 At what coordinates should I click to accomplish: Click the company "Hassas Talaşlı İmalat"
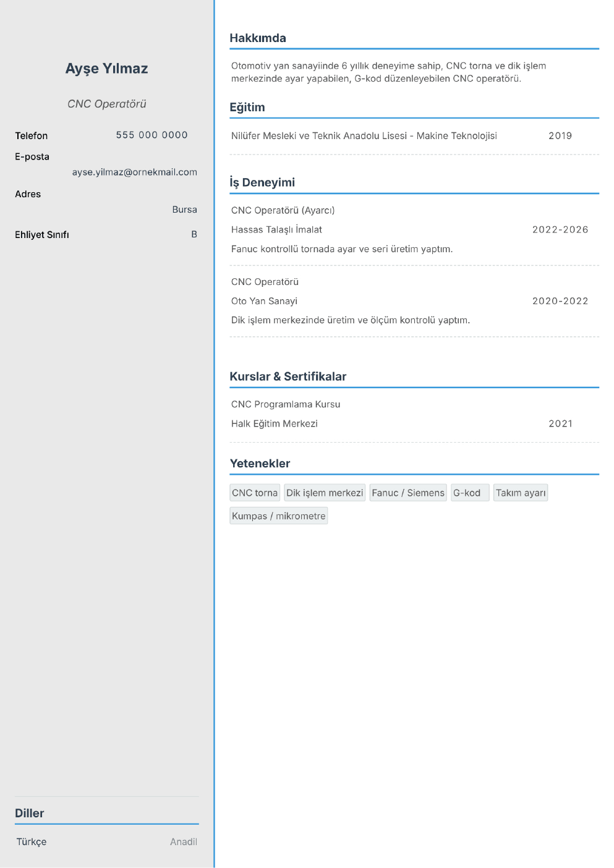[276, 229]
